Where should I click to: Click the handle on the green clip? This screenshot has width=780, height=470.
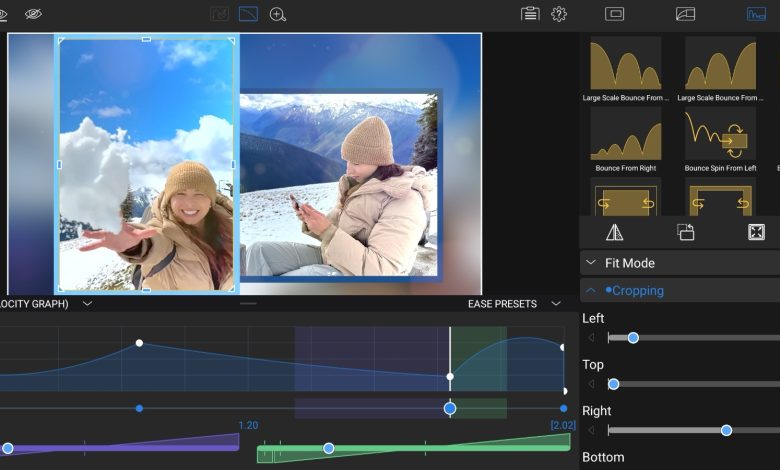[328, 449]
